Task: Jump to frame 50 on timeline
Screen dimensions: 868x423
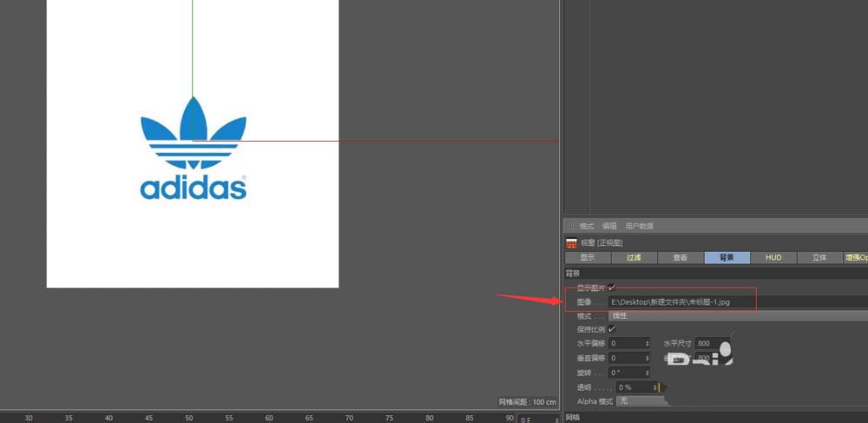Action: click(x=188, y=418)
